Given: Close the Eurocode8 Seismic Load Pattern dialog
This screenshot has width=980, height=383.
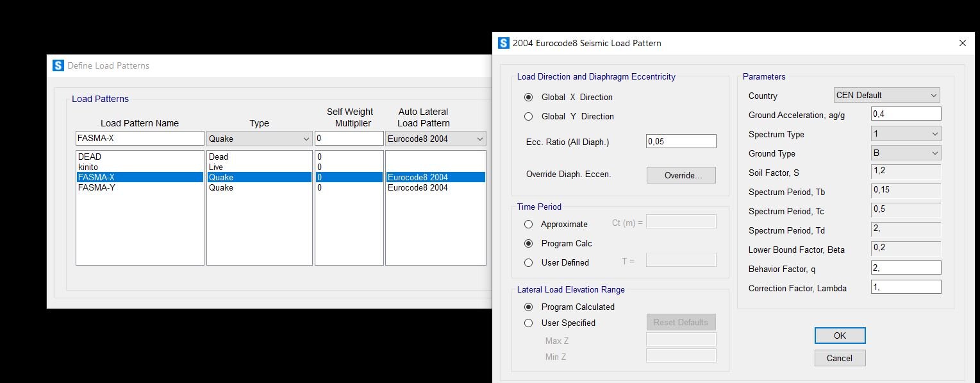Looking at the screenshot, I should (x=962, y=43).
